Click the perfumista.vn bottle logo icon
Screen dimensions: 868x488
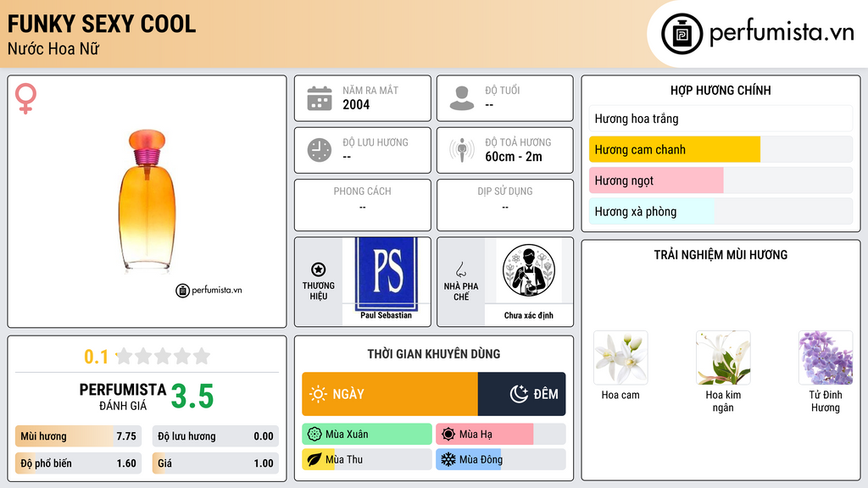[682, 34]
